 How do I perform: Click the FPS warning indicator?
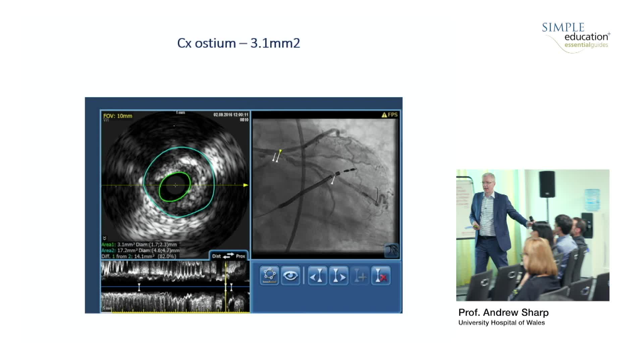[x=389, y=115]
